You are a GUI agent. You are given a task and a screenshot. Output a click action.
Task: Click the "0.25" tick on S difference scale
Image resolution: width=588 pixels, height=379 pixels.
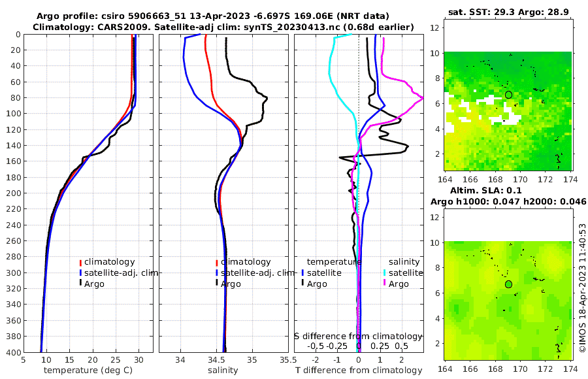(x=380, y=346)
